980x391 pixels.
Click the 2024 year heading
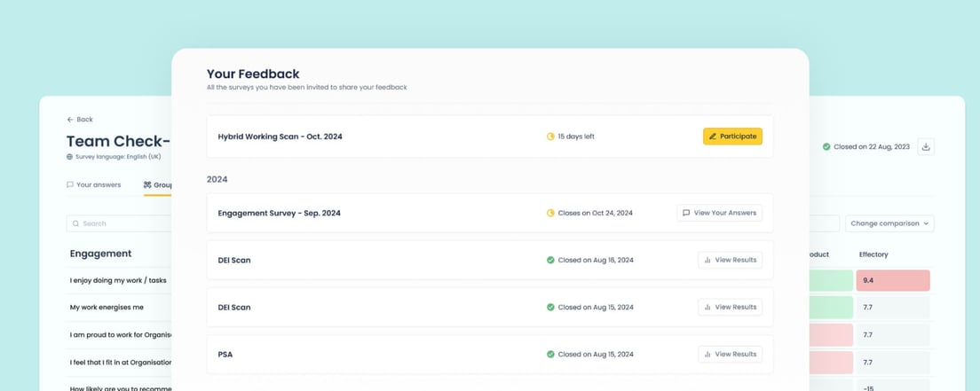[x=217, y=179]
